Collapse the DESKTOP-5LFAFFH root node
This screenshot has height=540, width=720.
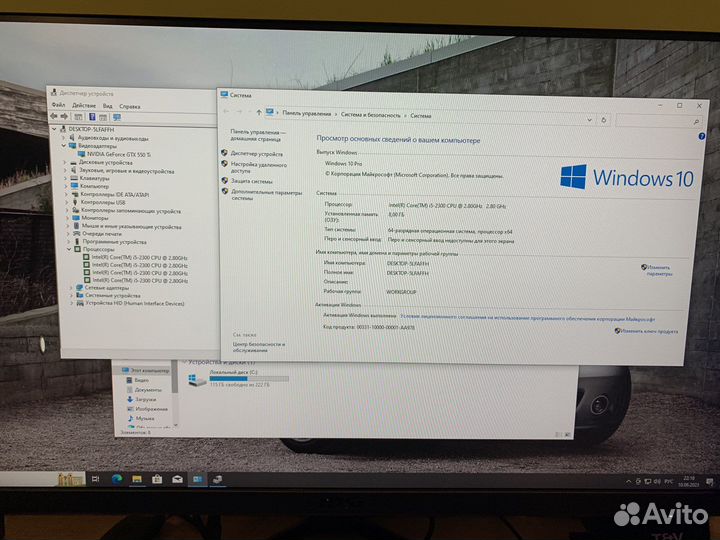pos(55,129)
